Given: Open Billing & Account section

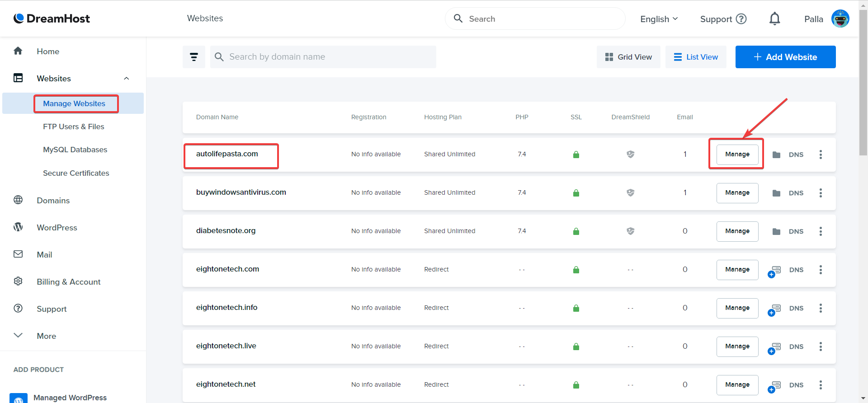Looking at the screenshot, I should point(69,282).
